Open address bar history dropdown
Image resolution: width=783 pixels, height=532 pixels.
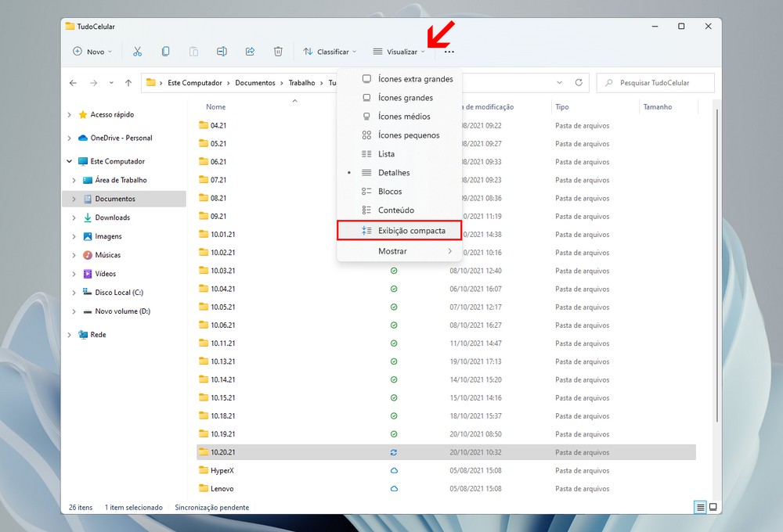[x=560, y=82]
